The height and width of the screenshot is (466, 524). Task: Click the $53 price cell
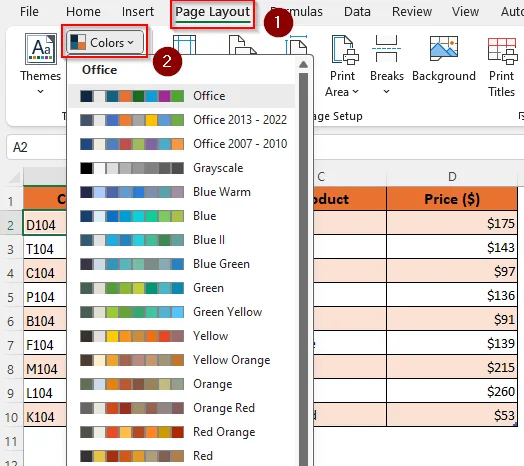452,415
